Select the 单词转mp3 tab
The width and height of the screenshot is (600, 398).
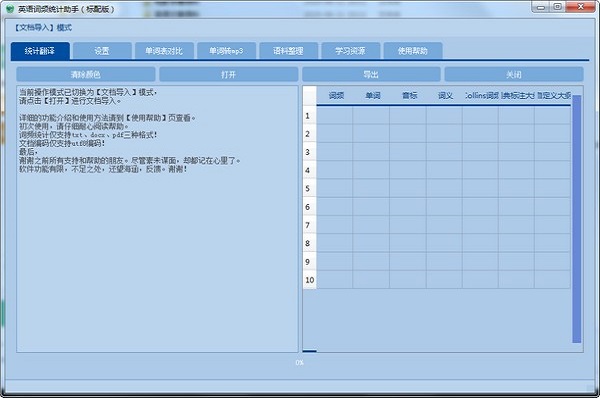pyautogui.click(x=226, y=51)
